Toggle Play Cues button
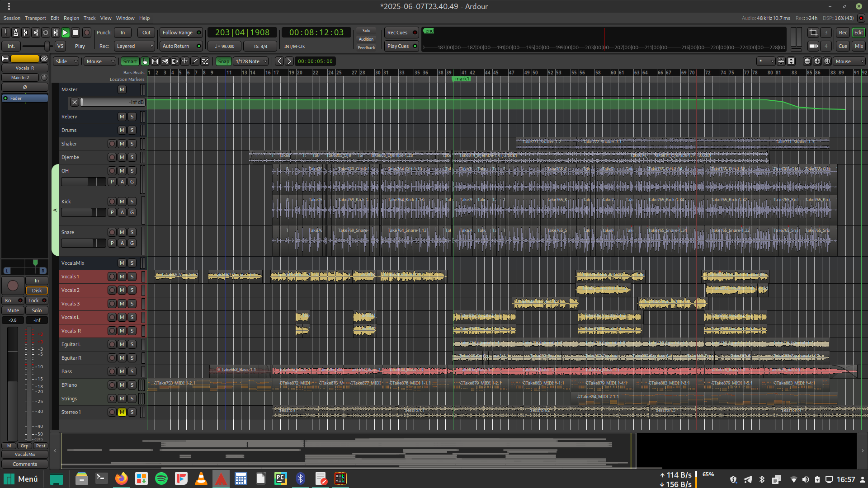Viewport: 868px width, 488px height. (x=401, y=46)
